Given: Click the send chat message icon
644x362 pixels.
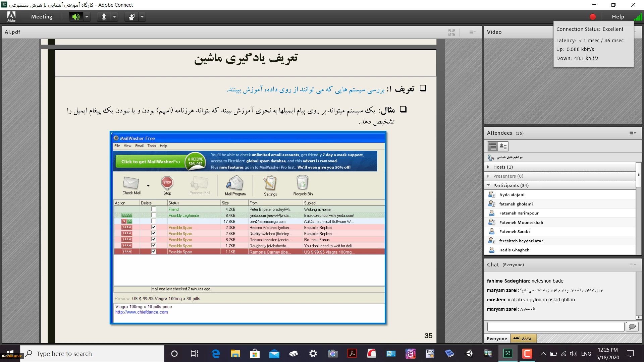Looking at the screenshot, I should pyautogui.click(x=632, y=326).
